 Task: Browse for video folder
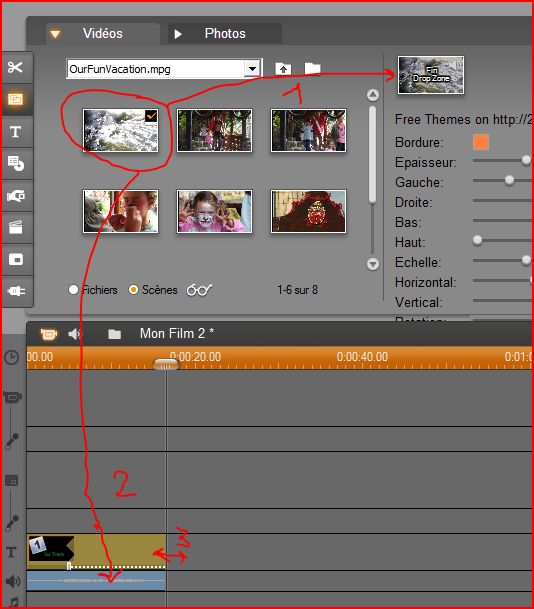[x=312, y=69]
